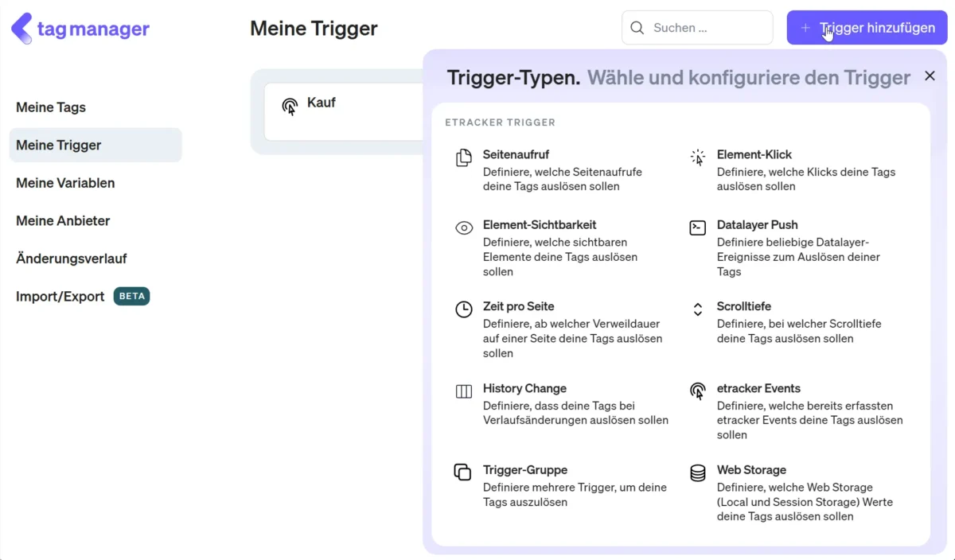This screenshot has width=955, height=560.
Task: Click the History Change columns icon
Action: pos(463,391)
